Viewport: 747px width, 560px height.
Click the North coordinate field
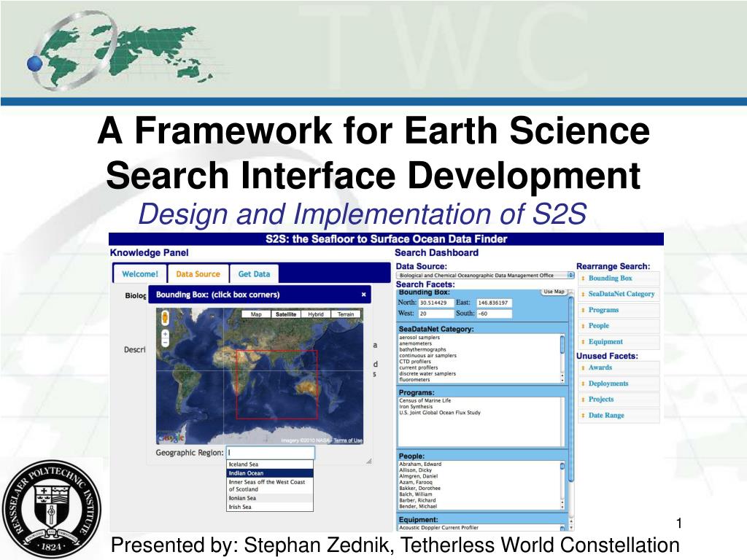point(436,303)
